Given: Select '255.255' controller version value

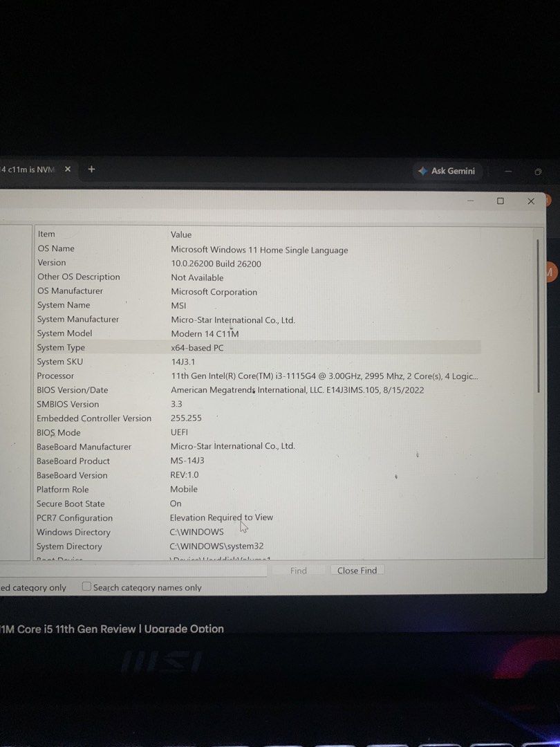Looking at the screenshot, I should coord(186,418).
